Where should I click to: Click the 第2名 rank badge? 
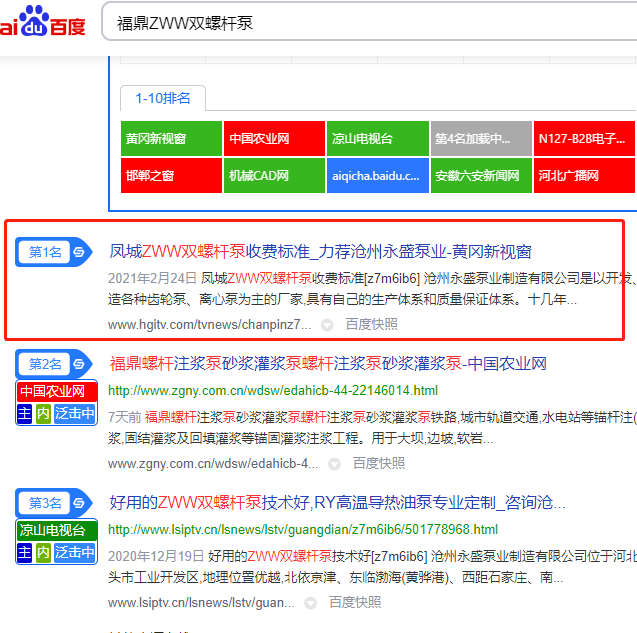coord(45,364)
